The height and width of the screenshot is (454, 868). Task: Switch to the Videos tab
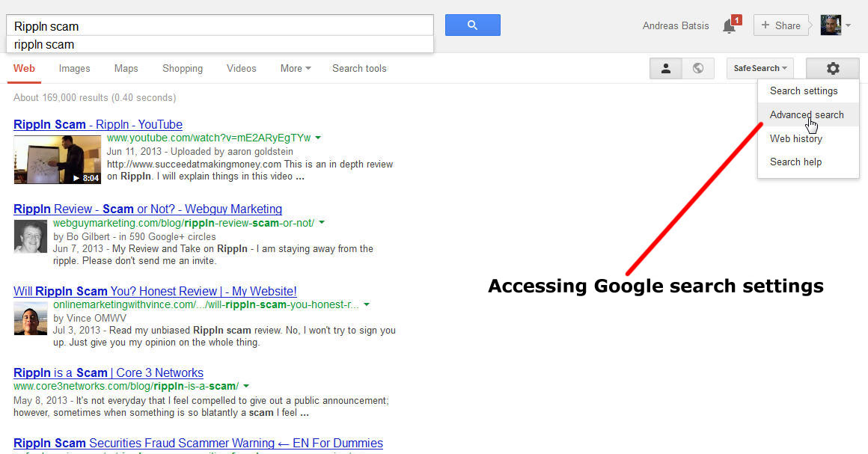point(242,68)
